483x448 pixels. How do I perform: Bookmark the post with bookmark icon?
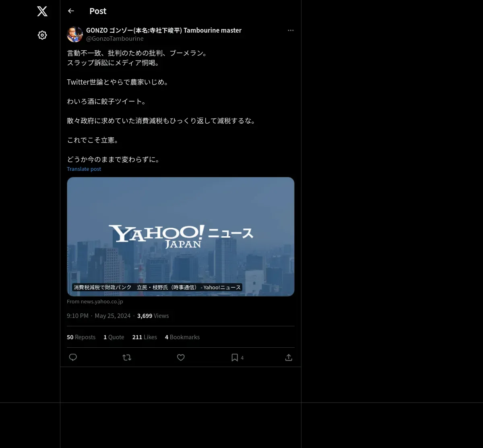235,357
